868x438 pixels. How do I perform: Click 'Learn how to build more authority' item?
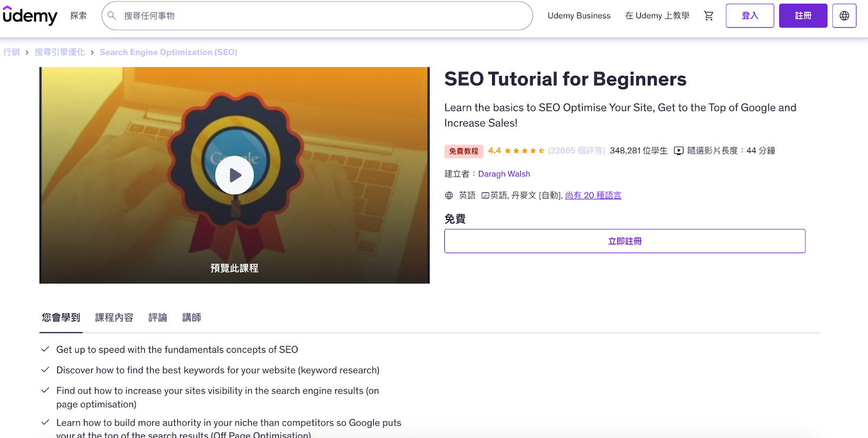228,428
